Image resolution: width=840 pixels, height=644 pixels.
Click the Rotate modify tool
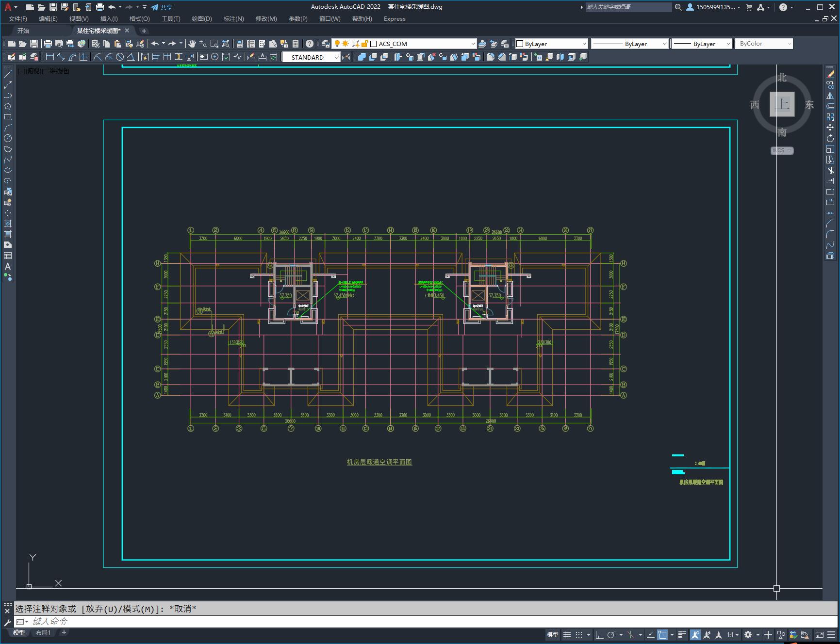click(x=830, y=138)
